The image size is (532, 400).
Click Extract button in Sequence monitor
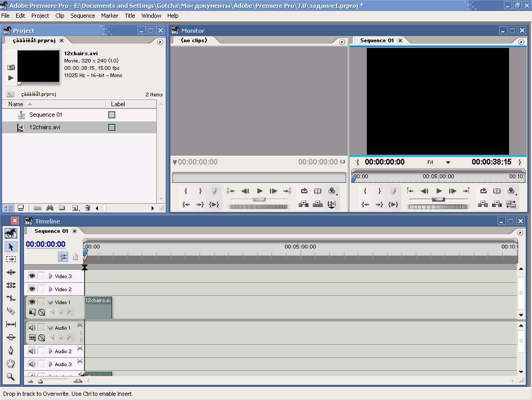pyautogui.click(x=497, y=204)
